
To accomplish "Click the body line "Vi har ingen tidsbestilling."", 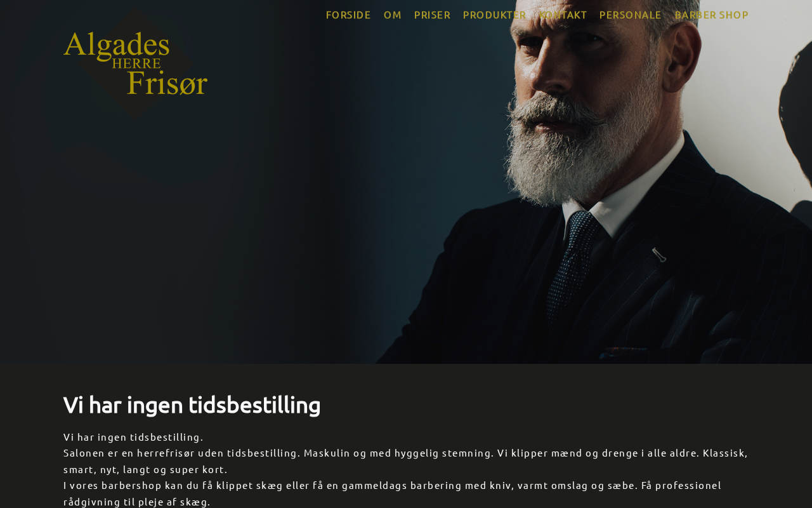I will point(133,437).
